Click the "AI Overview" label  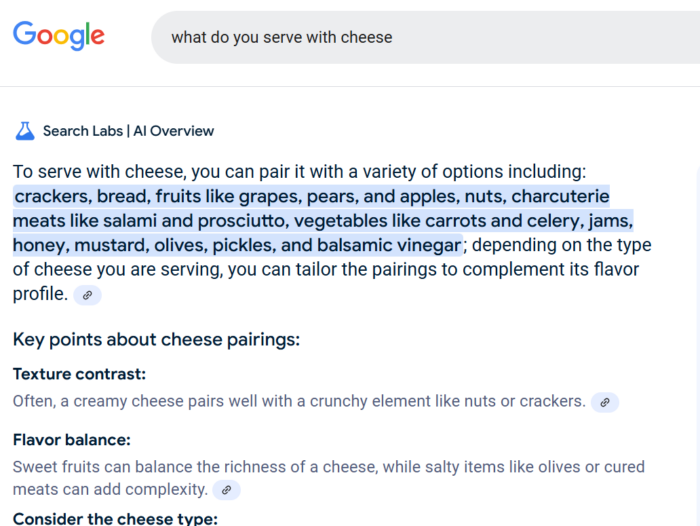point(174,131)
